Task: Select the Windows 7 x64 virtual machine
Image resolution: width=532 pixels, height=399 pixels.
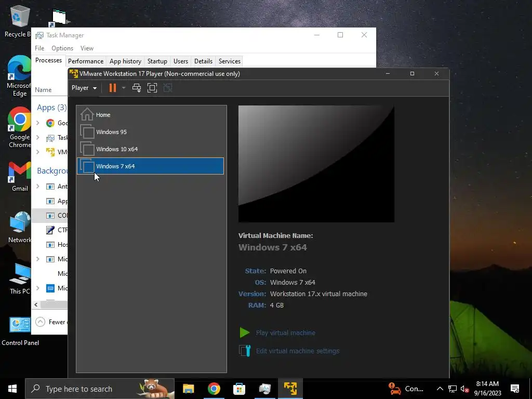Action: point(150,166)
